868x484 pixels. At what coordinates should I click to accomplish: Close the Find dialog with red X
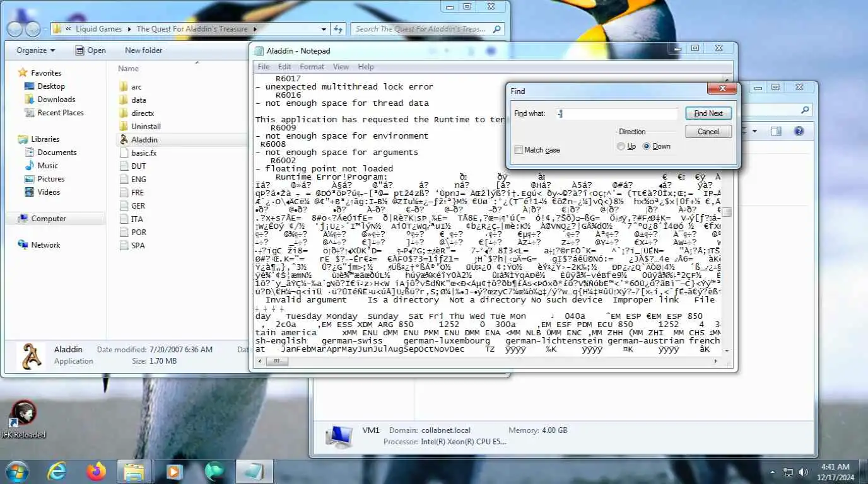point(722,89)
